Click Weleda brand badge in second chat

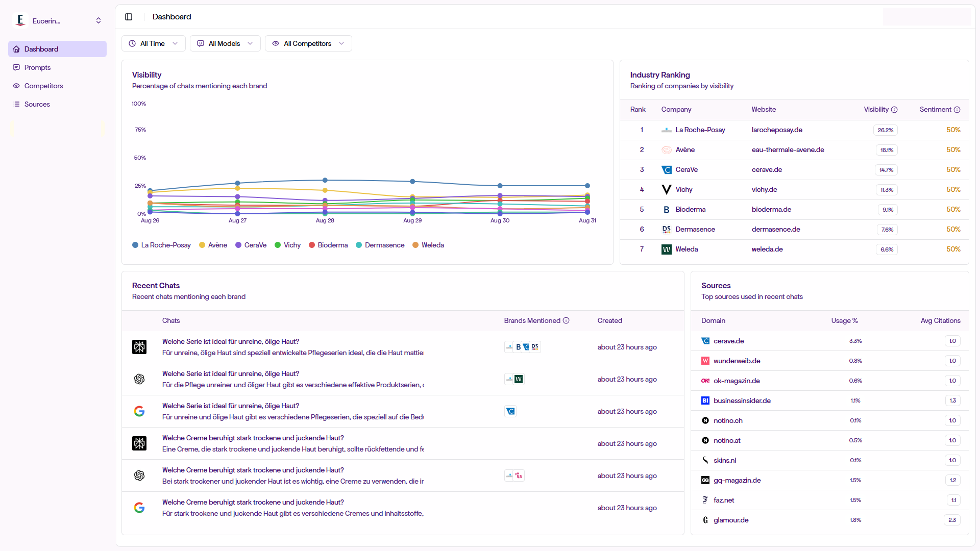(x=519, y=379)
